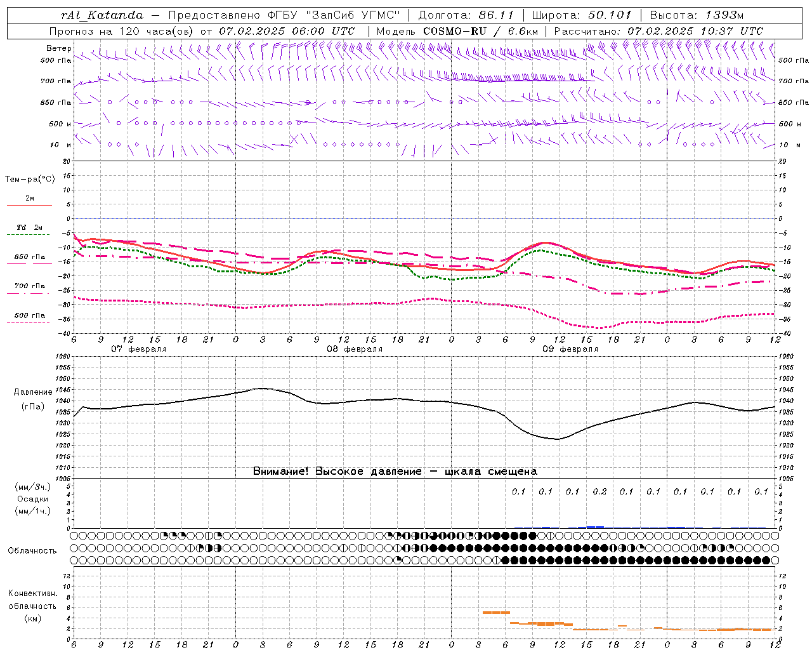
Task: Select the Td 2м legend label
Action: click(29, 227)
